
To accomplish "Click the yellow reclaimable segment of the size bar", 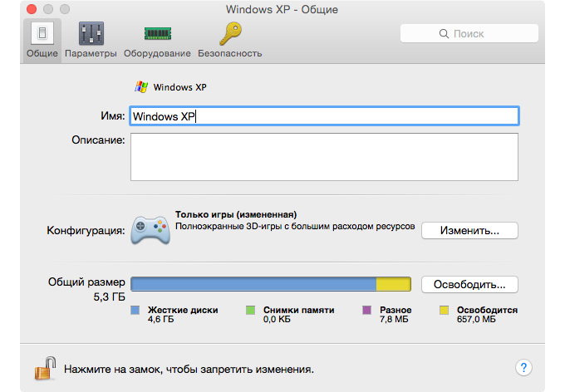I will click(394, 284).
